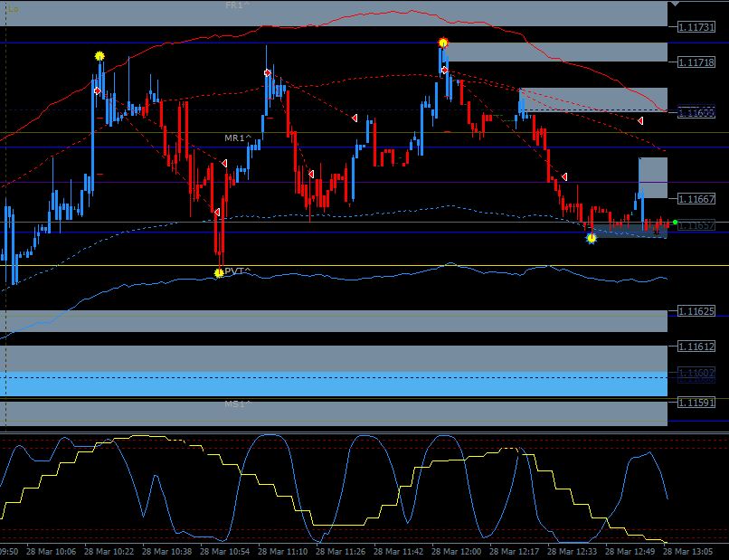This screenshot has height=560, width=729.
Task: Click the 1.11731 price label
Action: click(696, 27)
